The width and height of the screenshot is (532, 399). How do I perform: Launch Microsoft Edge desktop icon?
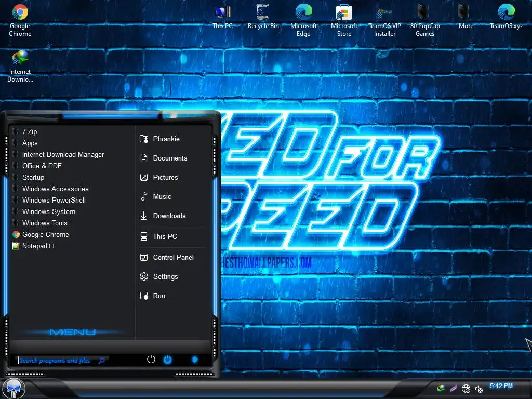303,20
